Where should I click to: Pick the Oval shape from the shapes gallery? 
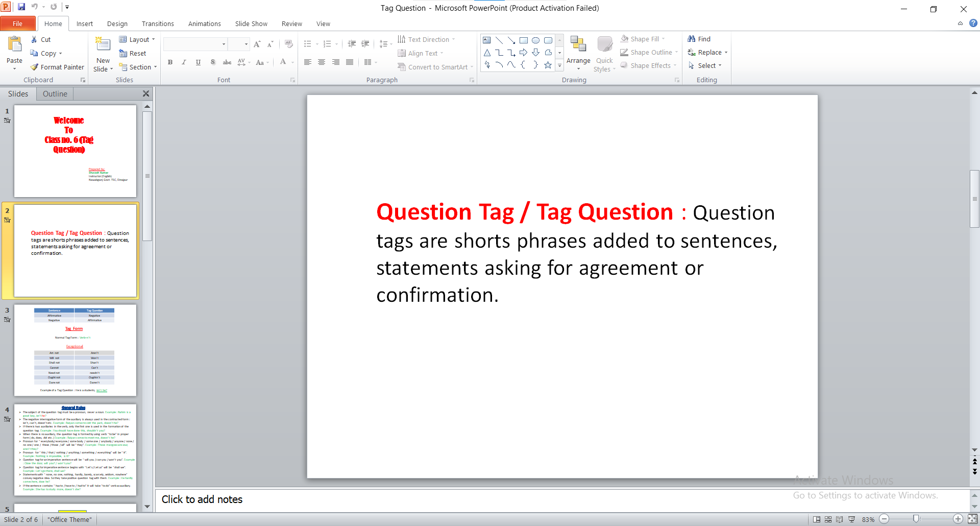536,40
